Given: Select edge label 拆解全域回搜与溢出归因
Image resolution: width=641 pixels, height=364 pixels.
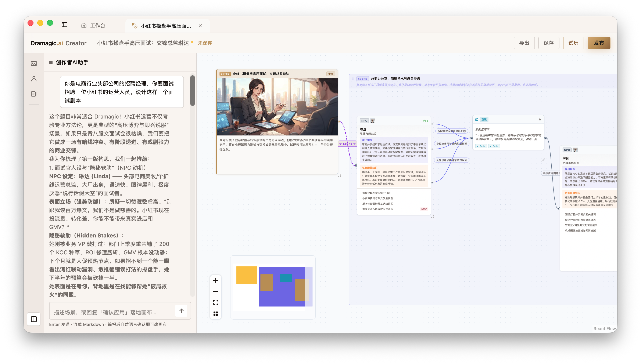Looking at the screenshot, I should (x=452, y=131).
